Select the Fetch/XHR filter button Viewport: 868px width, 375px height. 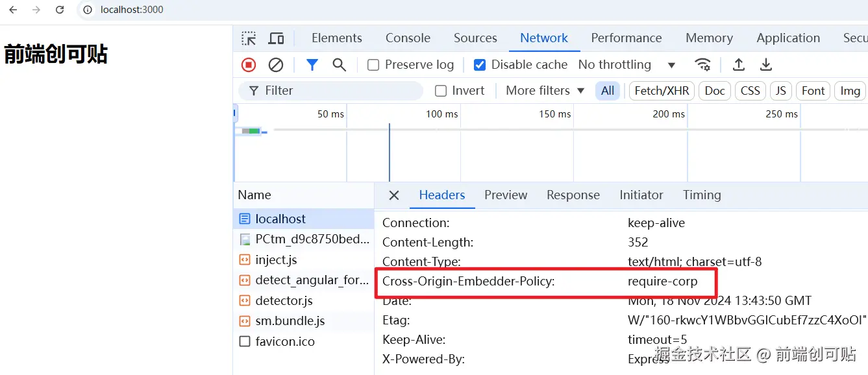[662, 91]
